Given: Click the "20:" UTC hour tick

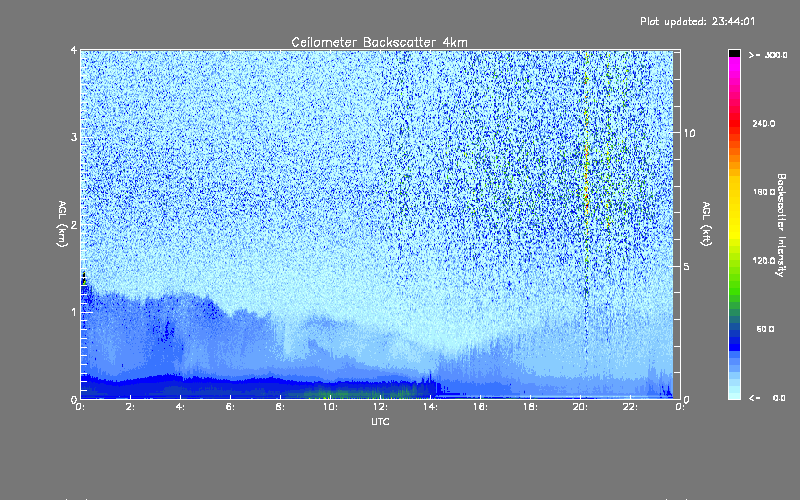Looking at the screenshot, I should tap(580, 407).
